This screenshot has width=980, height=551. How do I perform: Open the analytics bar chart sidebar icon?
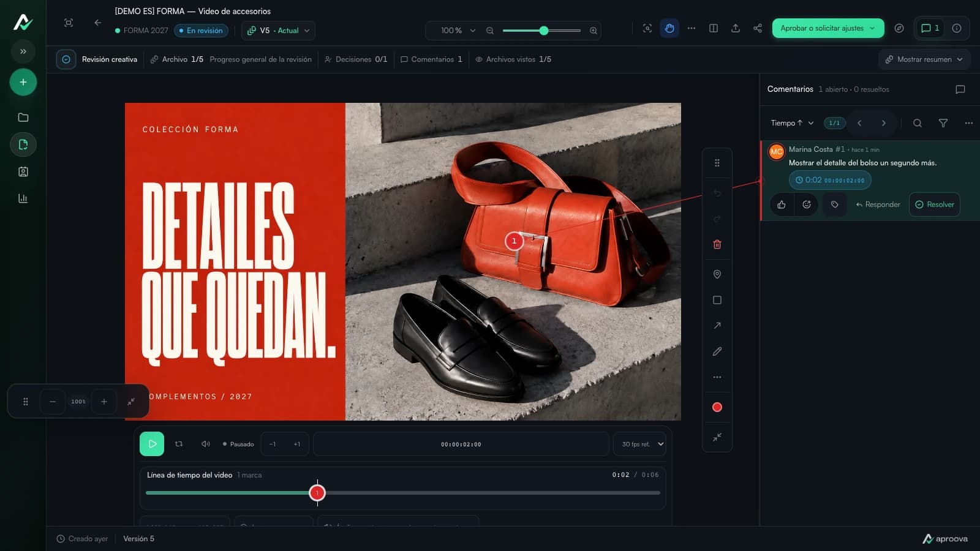23,198
